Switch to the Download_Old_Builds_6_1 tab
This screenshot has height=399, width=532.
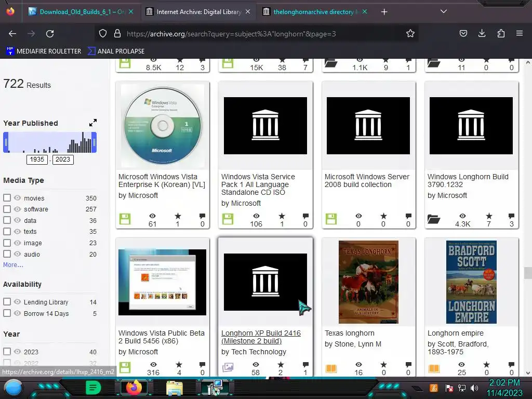82,11
